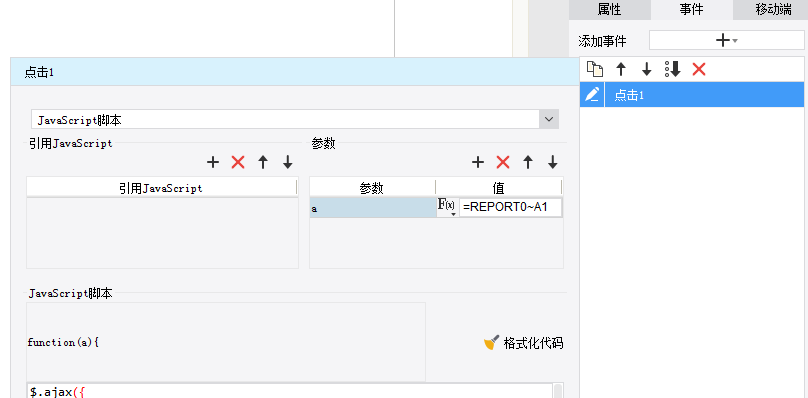Edit the value field =REPORT0~A1
This screenshot has height=398, width=808.
pos(510,208)
